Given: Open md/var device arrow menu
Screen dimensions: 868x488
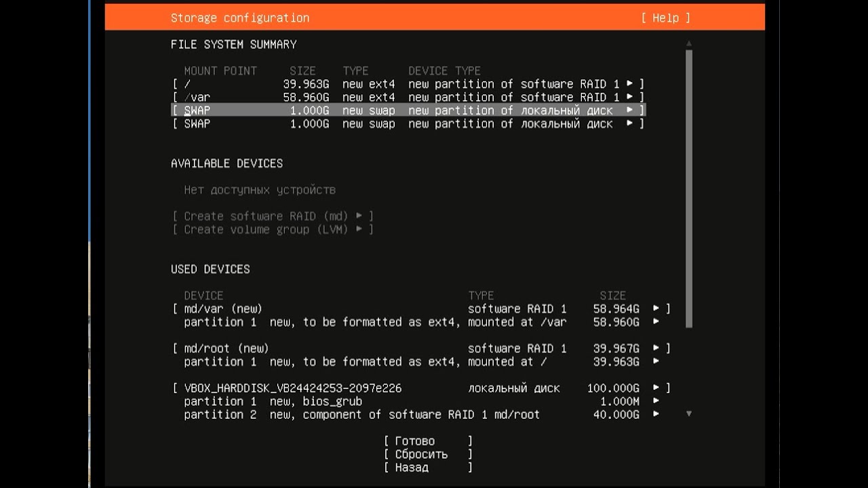Looking at the screenshot, I should click(656, 309).
